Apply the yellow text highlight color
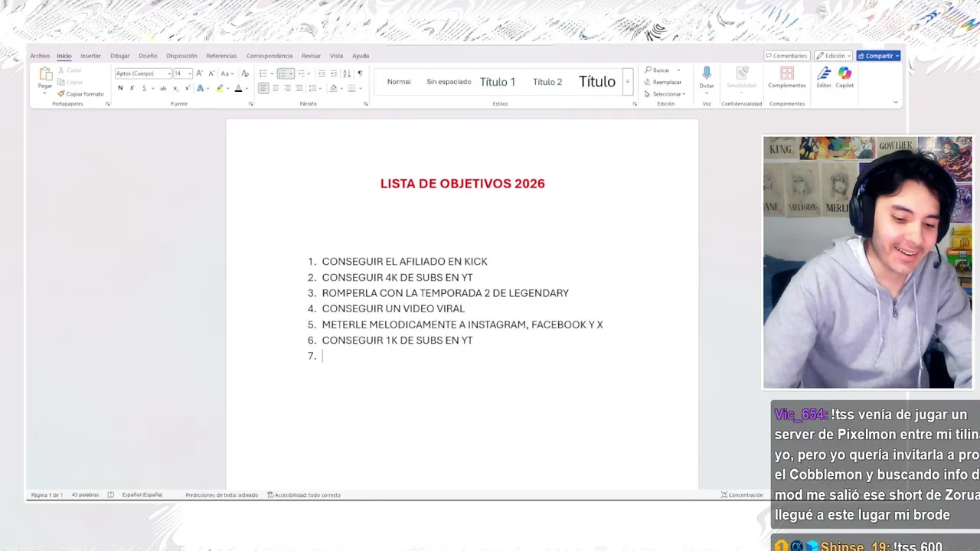Viewport: 980px width, 551px height. pos(220,88)
